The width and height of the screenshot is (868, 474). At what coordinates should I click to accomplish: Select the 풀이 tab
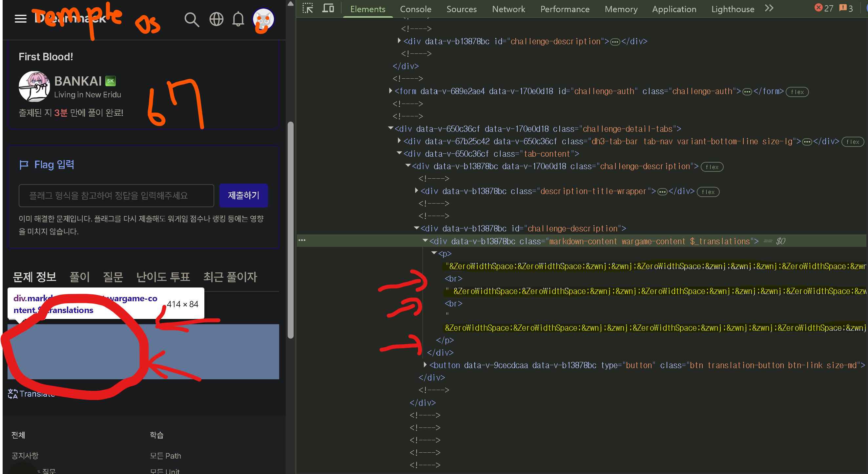79,277
